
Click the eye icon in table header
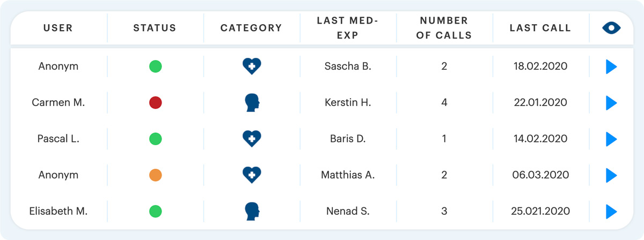pos(611,28)
